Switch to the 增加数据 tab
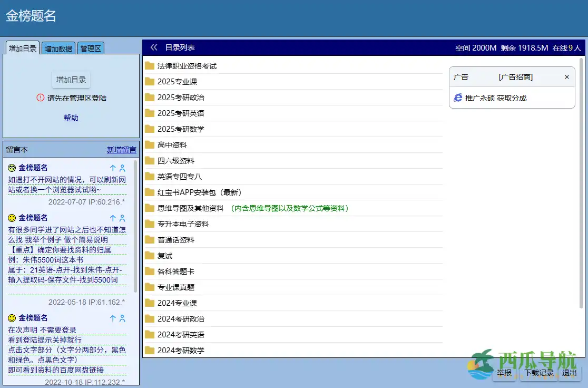 tap(58, 48)
